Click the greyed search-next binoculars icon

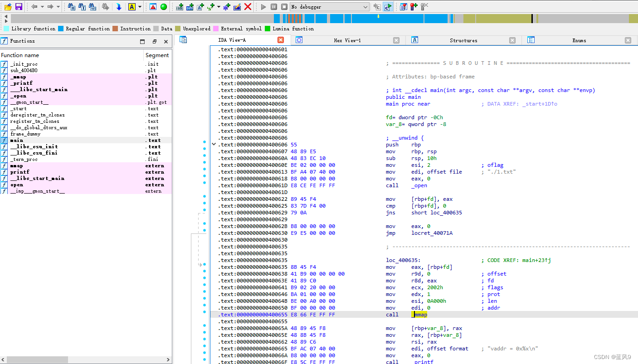click(105, 7)
